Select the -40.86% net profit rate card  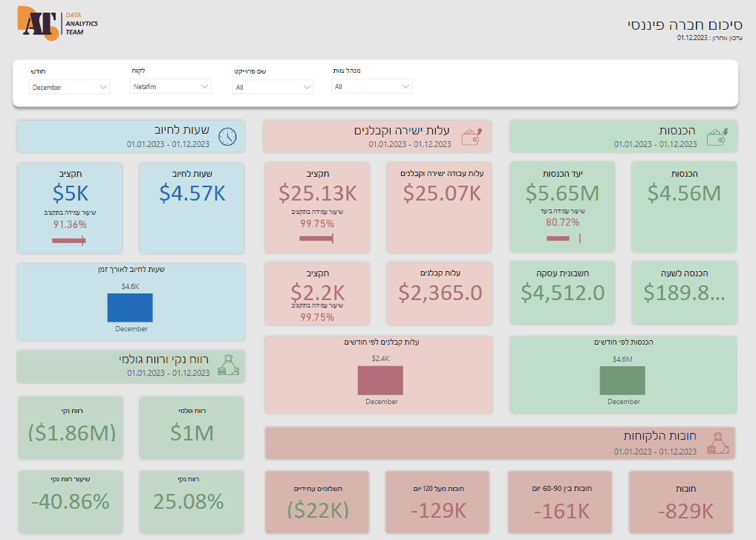(71, 501)
